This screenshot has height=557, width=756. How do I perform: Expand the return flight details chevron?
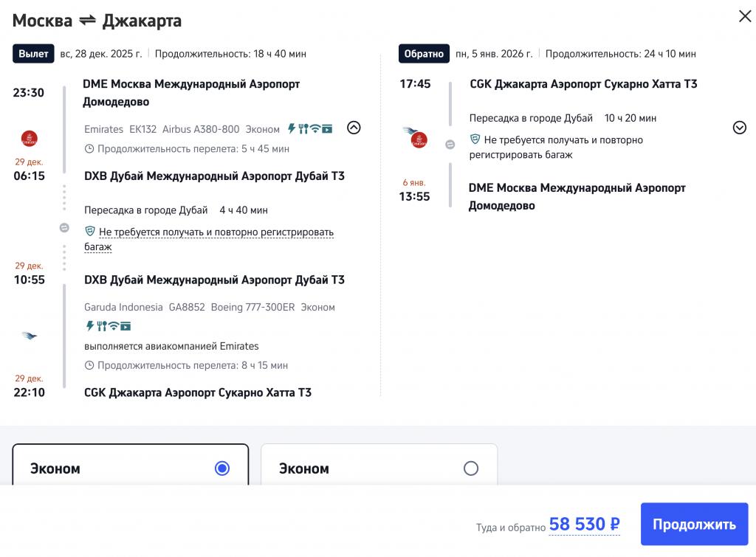click(739, 128)
